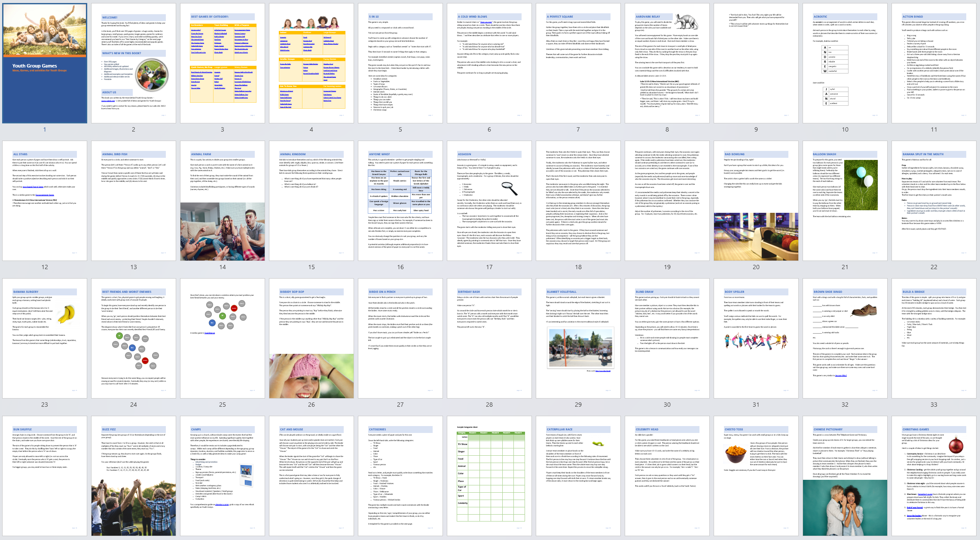
Task: Open the Aardvark Relay page thumbnail
Action: (667, 63)
